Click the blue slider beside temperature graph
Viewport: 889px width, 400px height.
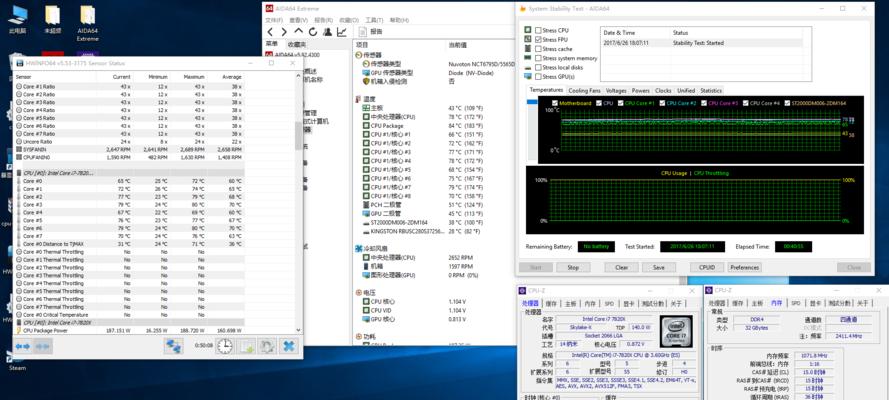[531, 102]
